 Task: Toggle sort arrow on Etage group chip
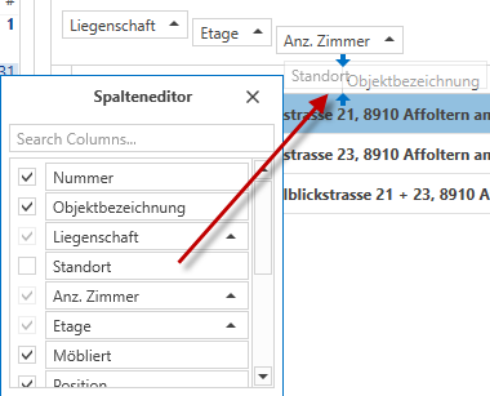[x=258, y=32]
